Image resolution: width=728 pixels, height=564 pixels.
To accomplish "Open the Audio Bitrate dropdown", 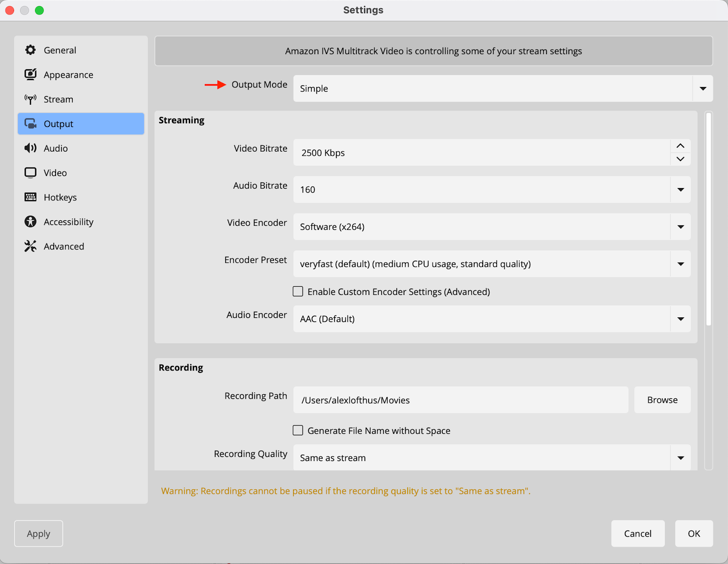I will 680,189.
